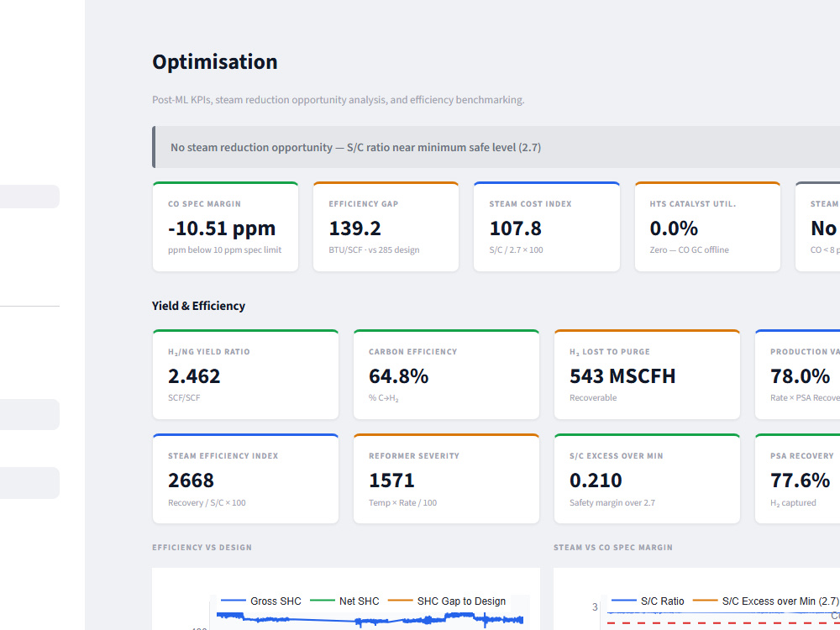Click the STEAM COST INDEX card label
840x630 pixels.
click(x=530, y=204)
